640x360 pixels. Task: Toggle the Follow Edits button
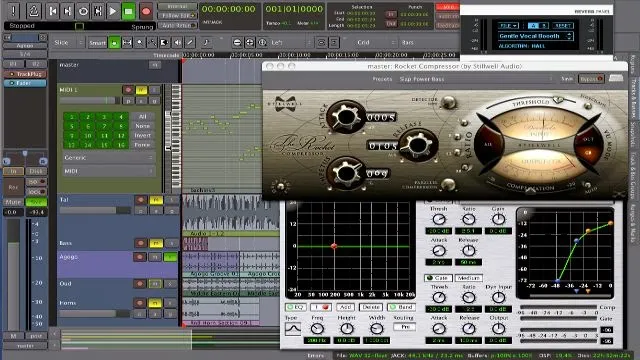tap(177, 16)
